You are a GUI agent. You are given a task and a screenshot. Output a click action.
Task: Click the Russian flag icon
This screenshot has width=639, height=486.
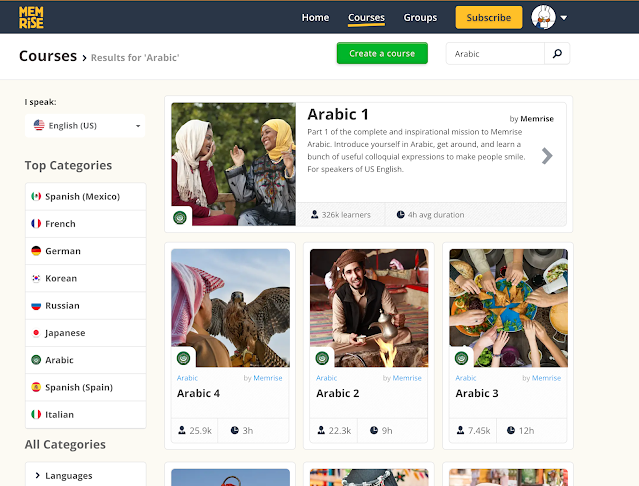pyautogui.click(x=36, y=306)
